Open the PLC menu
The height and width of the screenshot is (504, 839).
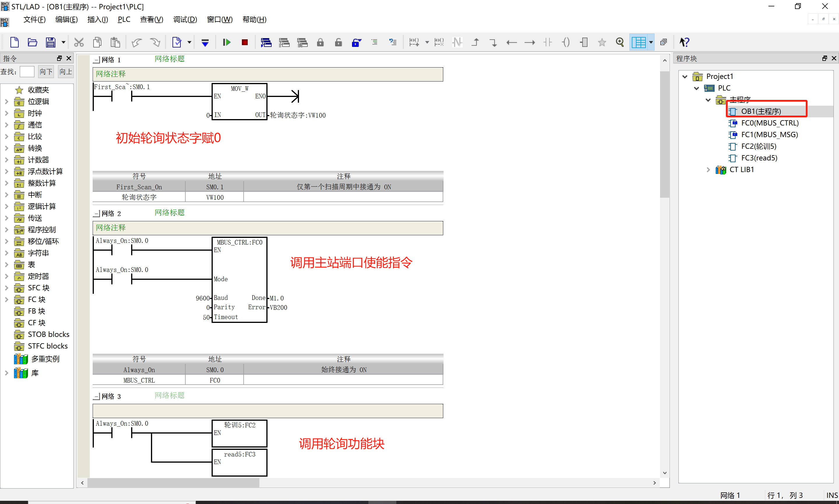point(124,19)
